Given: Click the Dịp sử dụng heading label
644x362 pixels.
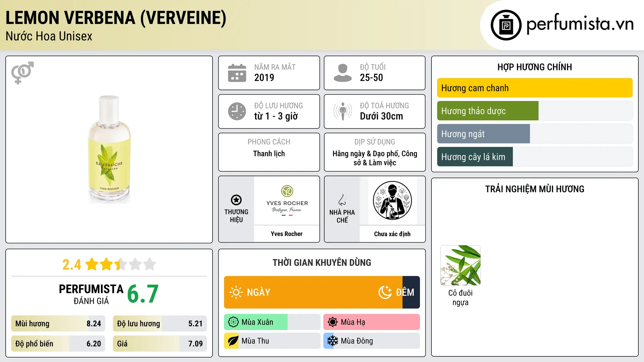Looking at the screenshot, I should pos(375,142).
